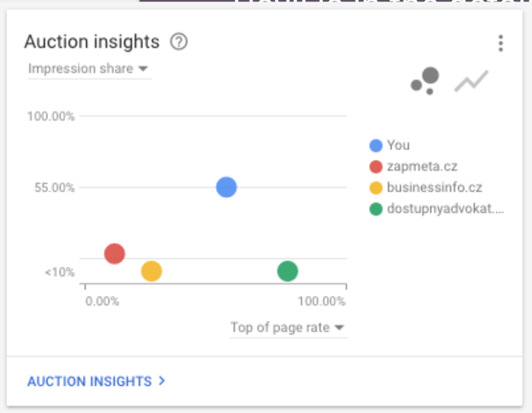Select the red zapmeta.cz bubble on chart
The width and height of the screenshot is (532, 413).
click(x=115, y=254)
